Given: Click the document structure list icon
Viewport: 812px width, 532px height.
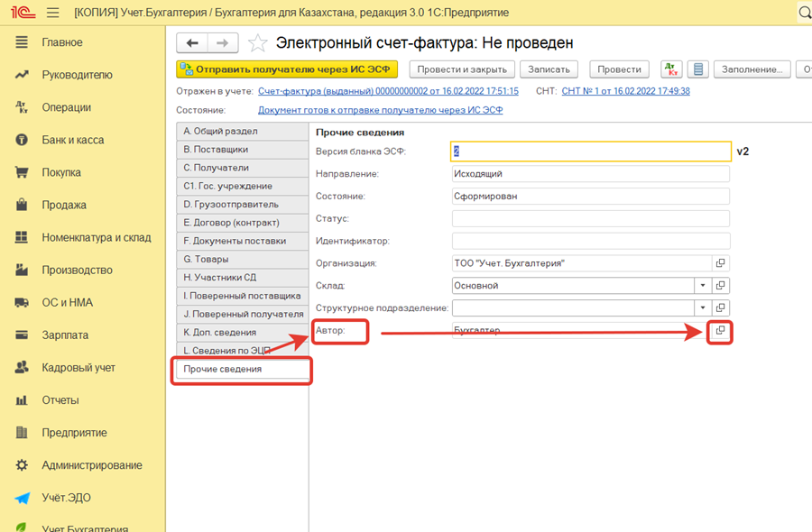Looking at the screenshot, I should pos(698,69).
